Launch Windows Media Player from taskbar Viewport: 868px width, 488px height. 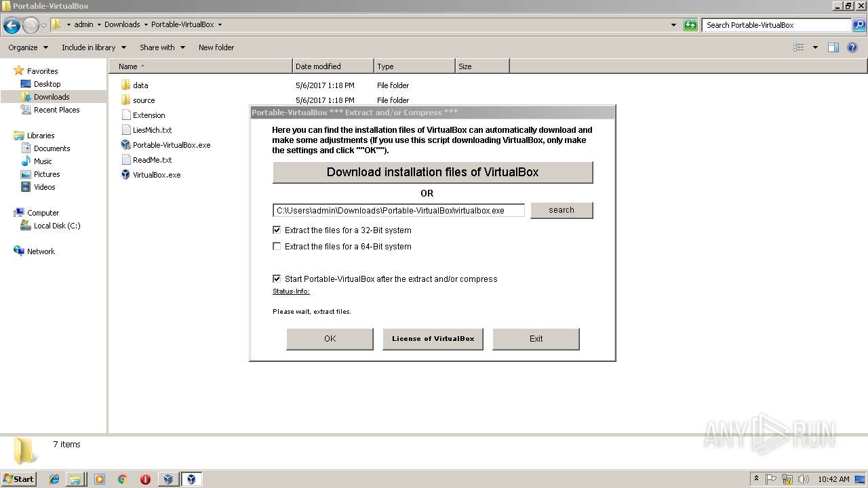pos(100,479)
